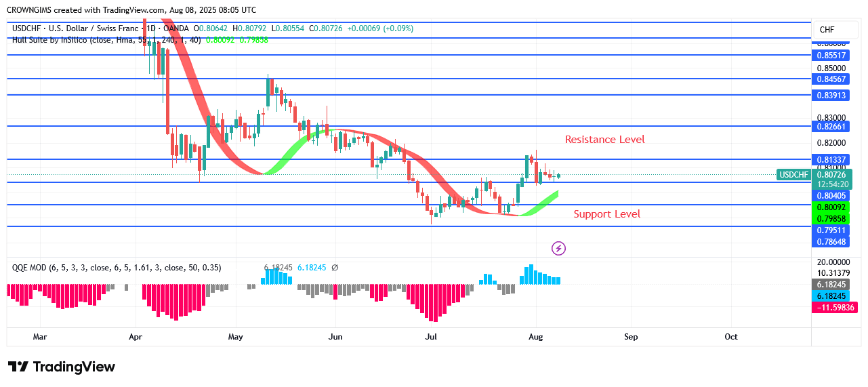Click the May label on time axis
Viewport: 868px width, 387px height.
pyautogui.click(x=235, y=337)
